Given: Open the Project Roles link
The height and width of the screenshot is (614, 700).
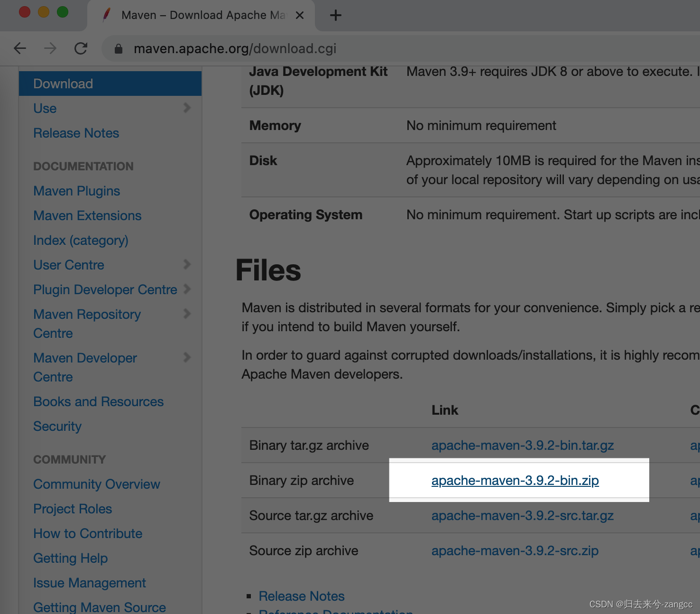Looking at the screenshot, I should [x=73, y=509].
